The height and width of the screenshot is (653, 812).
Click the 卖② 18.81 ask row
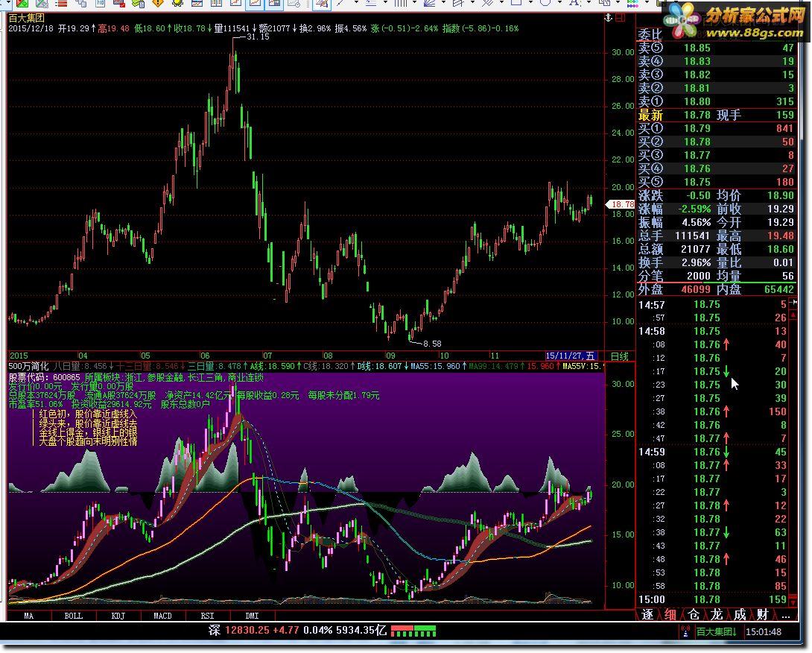(x=716, y=88)
